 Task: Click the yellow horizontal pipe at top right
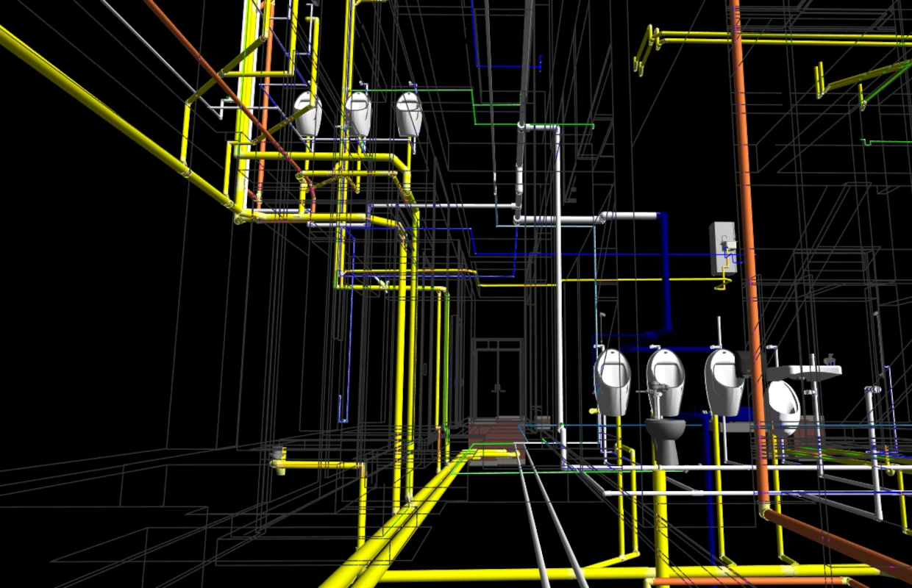point(780,35)
